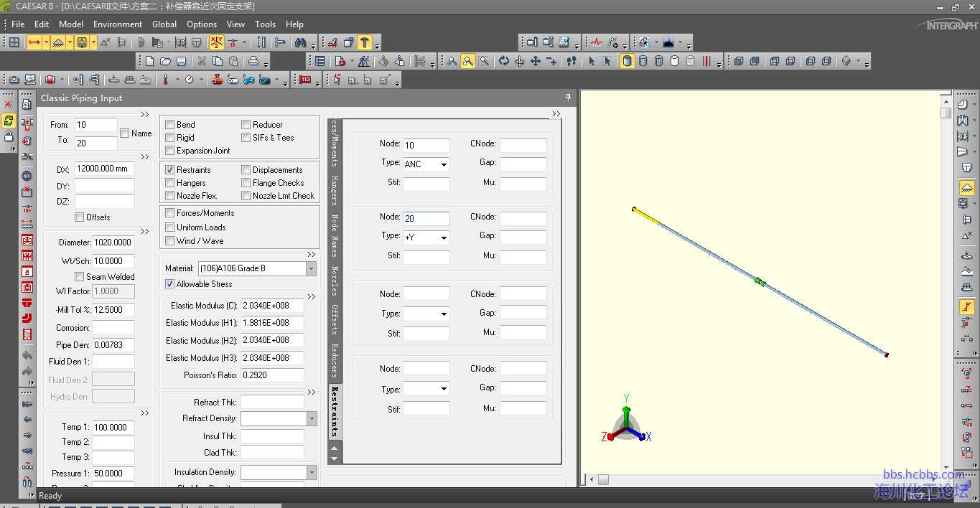The width and height of the screenshot is (980, 508).
Task: Open the Insulation Density dropdown
Action: (312, 472)
